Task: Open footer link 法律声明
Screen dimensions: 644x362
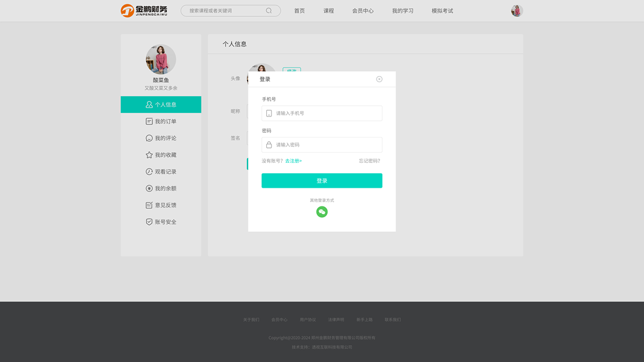Action: pos(336,320)
